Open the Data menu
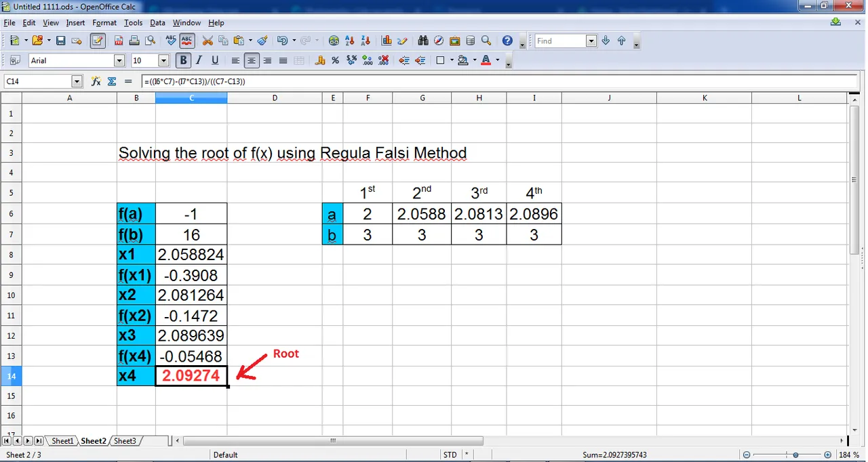 pos(157,23)
